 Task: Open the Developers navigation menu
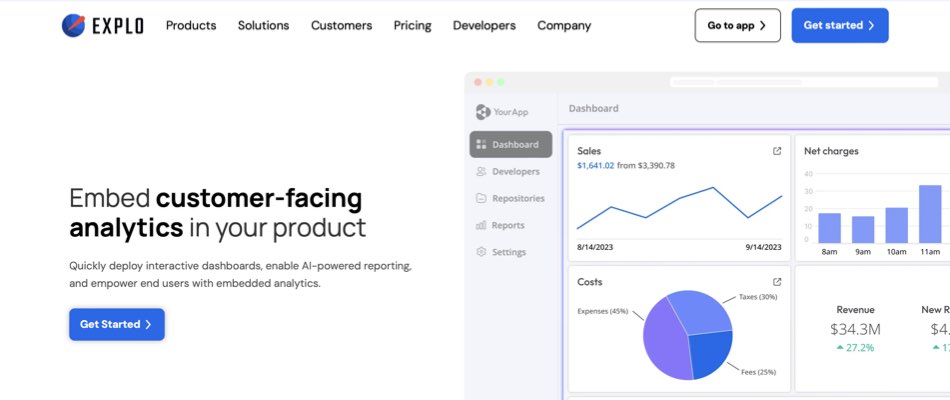(x=484, y=26)
